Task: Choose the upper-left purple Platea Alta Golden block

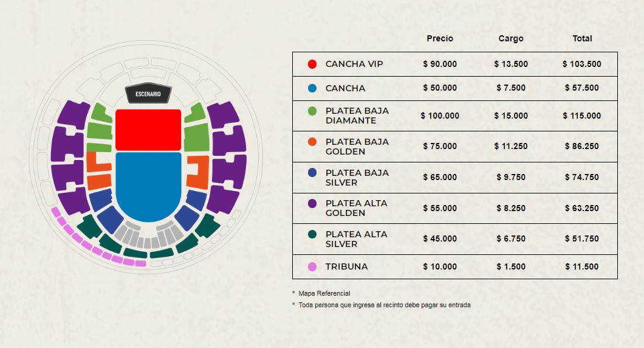Action: (x=73, y=115)
